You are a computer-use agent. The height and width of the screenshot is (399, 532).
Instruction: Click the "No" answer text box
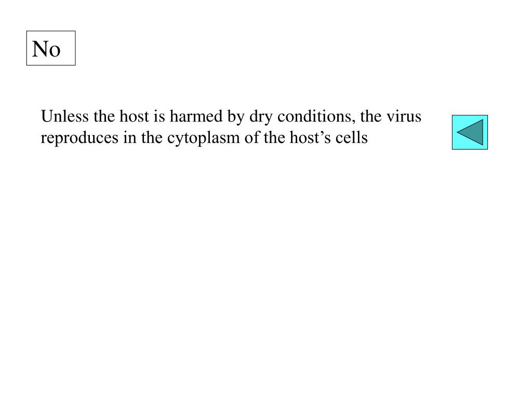[x=51, y=48]
